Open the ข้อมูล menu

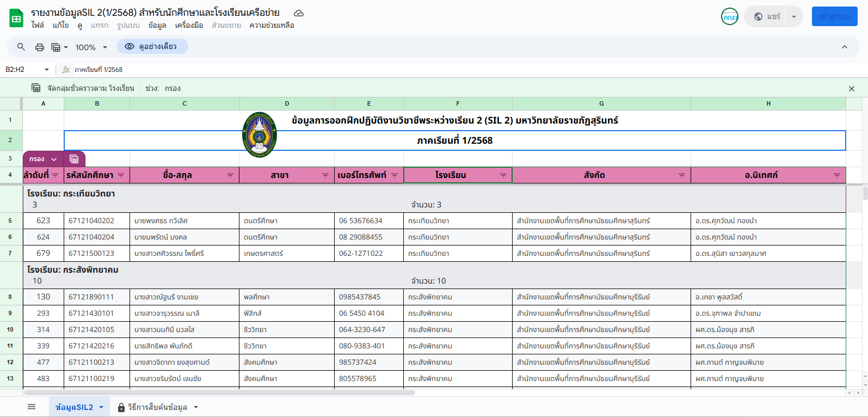click(x=157, y=25)
